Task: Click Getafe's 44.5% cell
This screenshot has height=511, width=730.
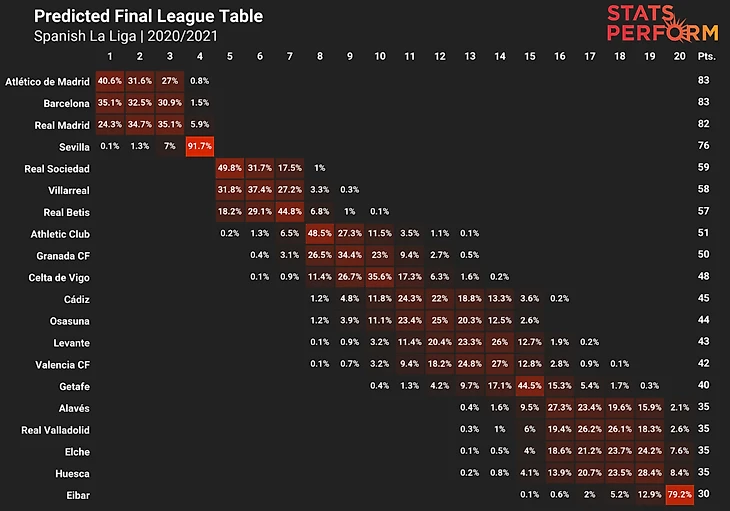Action: click(x=530, y=386)
